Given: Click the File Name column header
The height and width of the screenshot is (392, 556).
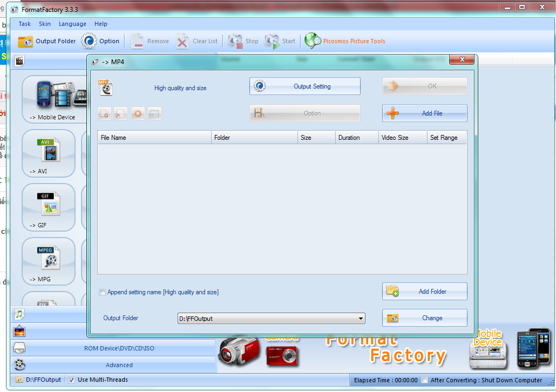Looking at the screenshot, I should 154,138.
